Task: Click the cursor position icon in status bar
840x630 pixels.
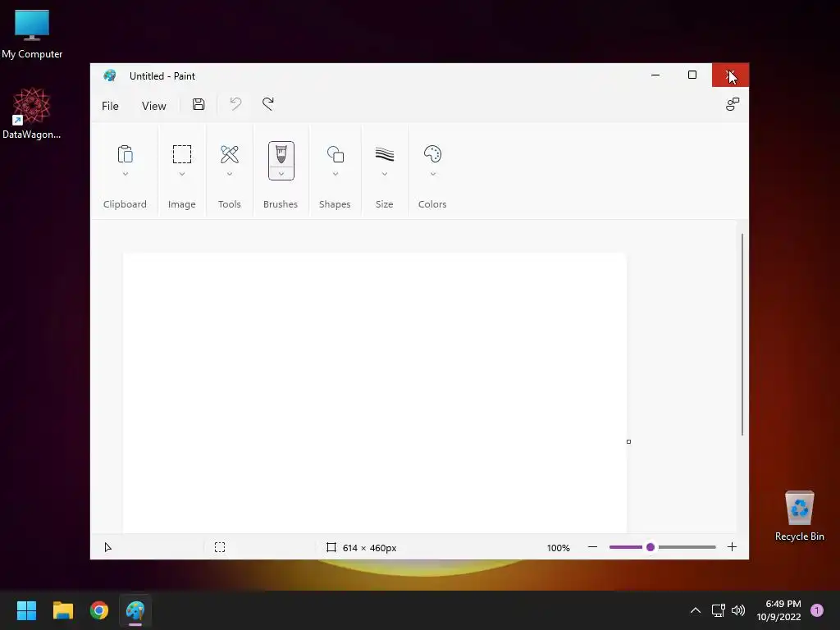Action: pyautogui.click(x=107, y=547)
